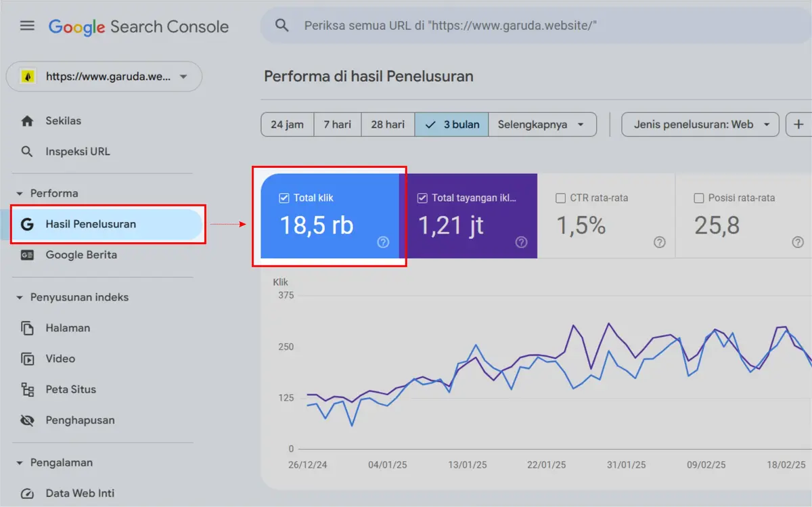The width and height of the screenshot is (812, 507).
Task: Click the 18,5 rb clicks value
Action: coord(317,225)
